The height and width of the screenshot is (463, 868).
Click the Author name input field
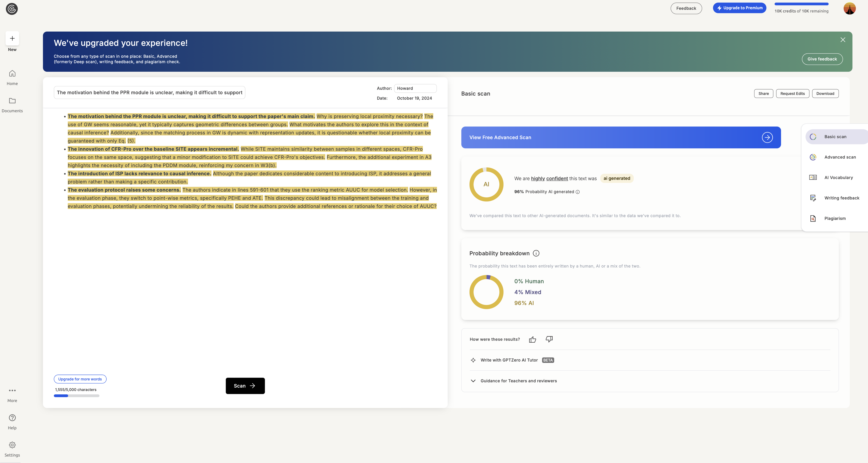pyautogui.click(x=415, y=88)
